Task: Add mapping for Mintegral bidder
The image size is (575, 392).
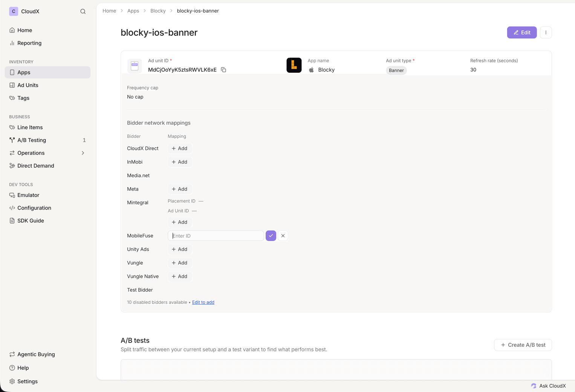Action: pyautogui.click(x=179, y=222)
